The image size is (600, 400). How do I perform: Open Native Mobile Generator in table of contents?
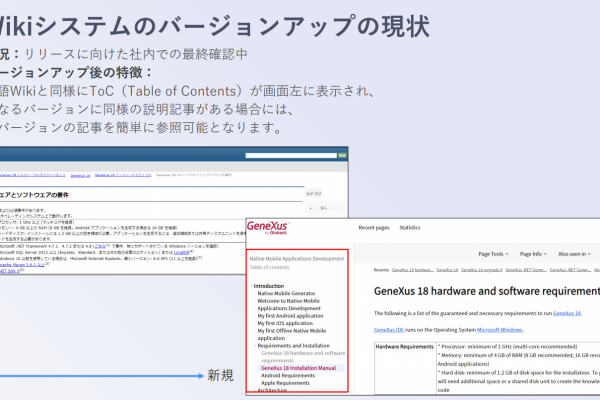[286, 293]
